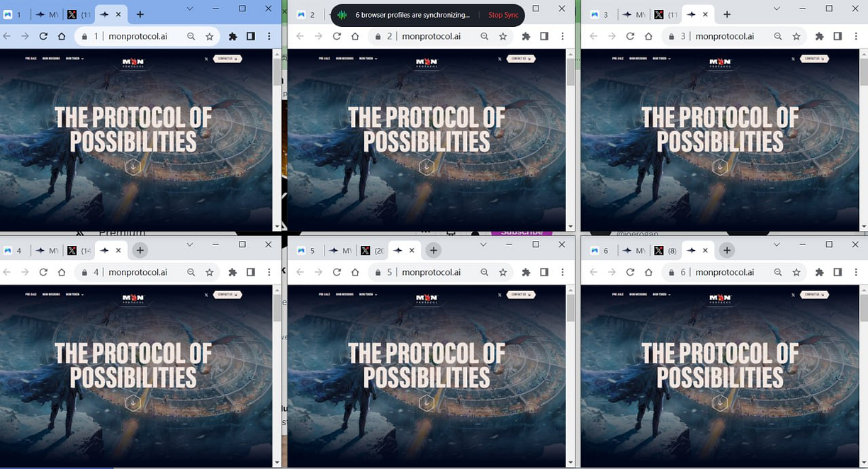Open side panel in profile 3 window

[838, 36]
